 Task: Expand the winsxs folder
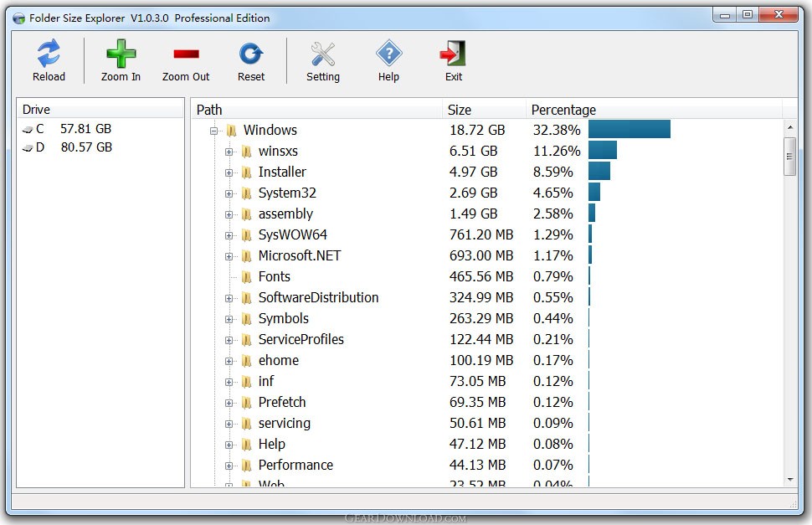pyautogui.click(x=230, y=151)
